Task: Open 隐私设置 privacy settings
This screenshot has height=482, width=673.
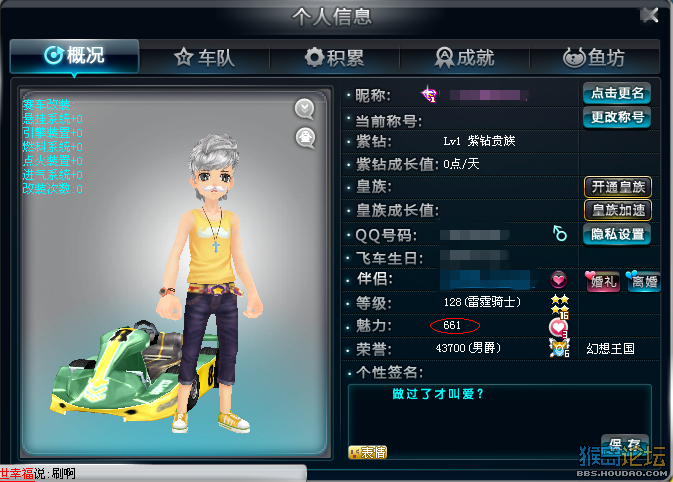Action: pos(617,234)
